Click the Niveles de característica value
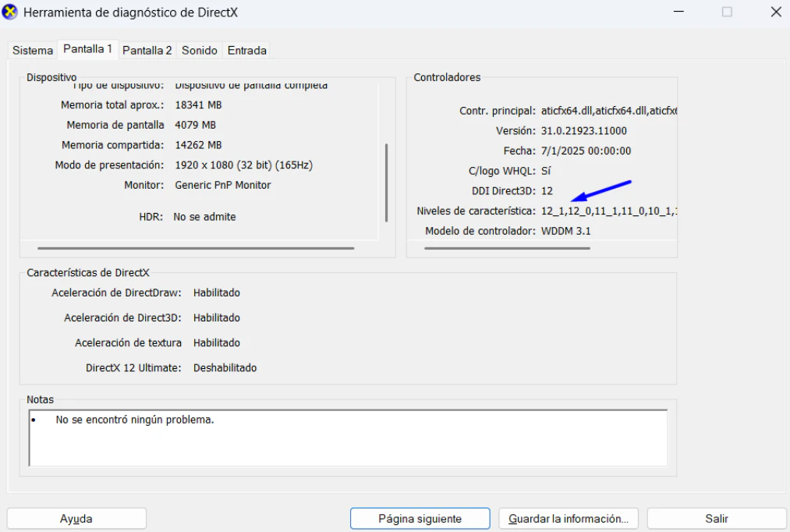Screen dimensions: 790x532 608,211
